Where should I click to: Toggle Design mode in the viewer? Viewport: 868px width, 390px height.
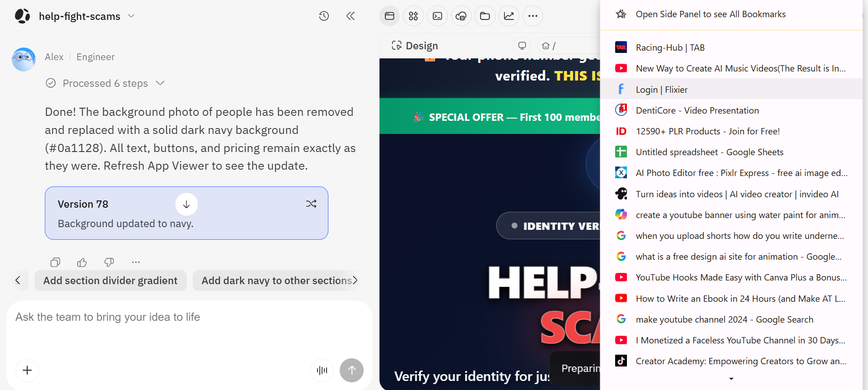415,46
